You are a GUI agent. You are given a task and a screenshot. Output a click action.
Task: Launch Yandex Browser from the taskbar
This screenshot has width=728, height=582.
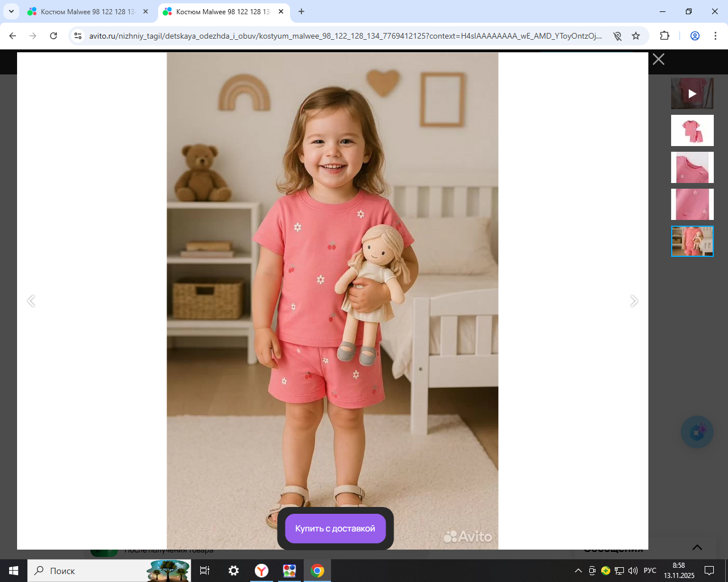262,571
